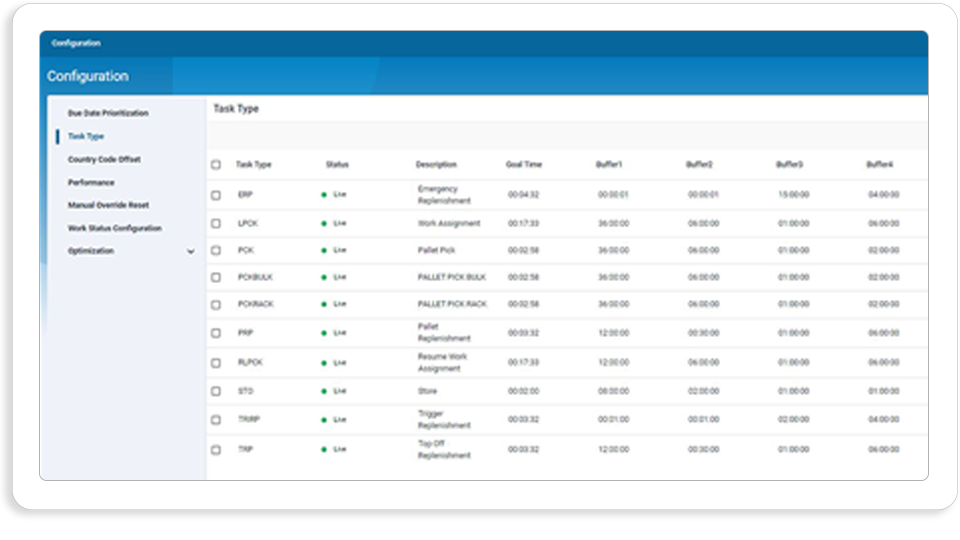Screen dimensions: 960x540
Task: Click the green Live indicator for PCKBULK
Action: (x=324, y=277)
